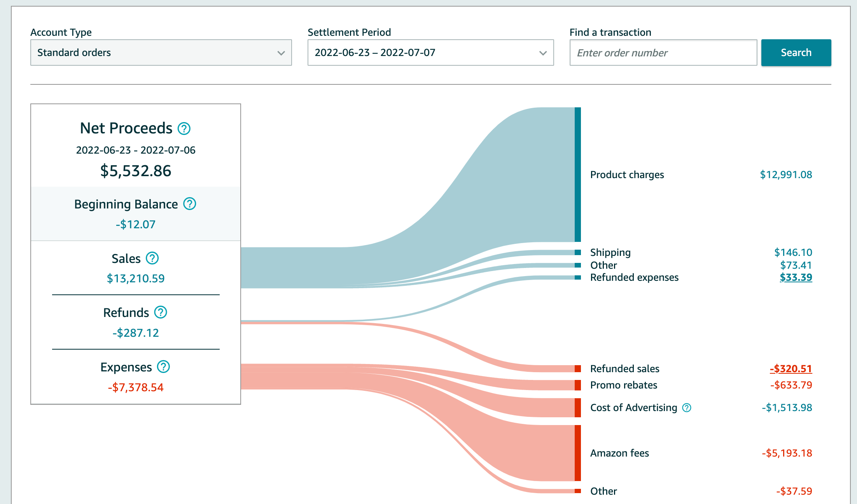This screenshot has width=857, height=504.
Task: Click the Refunds help icon
Action: 161,312
